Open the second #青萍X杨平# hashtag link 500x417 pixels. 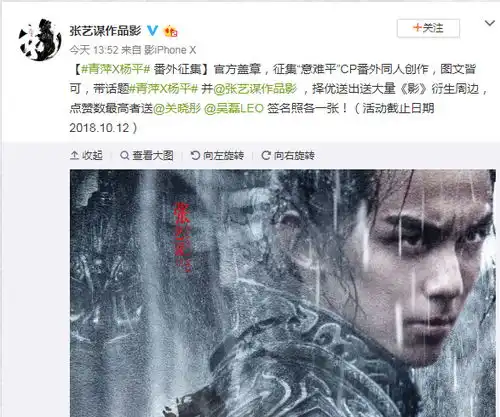pos(164,89)
